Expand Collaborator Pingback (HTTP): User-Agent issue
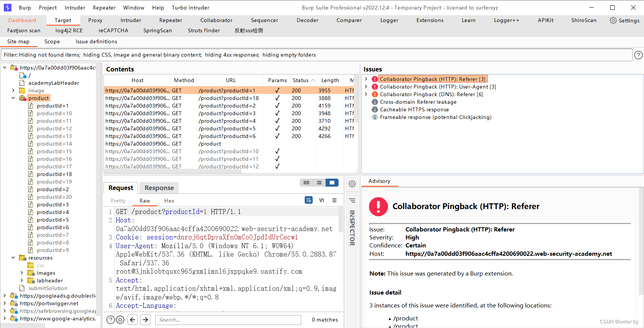 click(x=366, y=87)
